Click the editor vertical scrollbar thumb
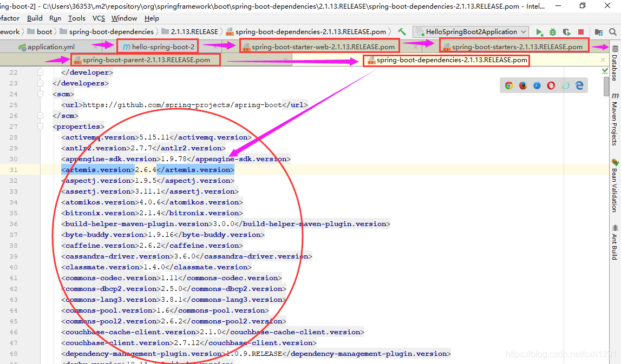This screenshot has height=364, width=621. [606, 86]
